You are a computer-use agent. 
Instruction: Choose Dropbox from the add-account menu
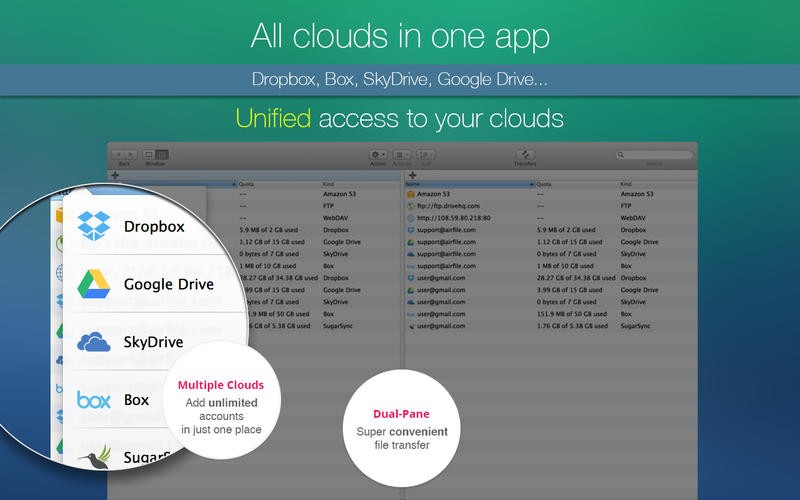point(153,226)
